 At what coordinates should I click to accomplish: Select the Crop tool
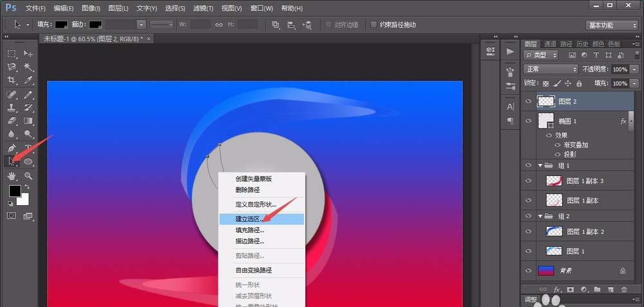pyautogui.click(x=12, y=81)
